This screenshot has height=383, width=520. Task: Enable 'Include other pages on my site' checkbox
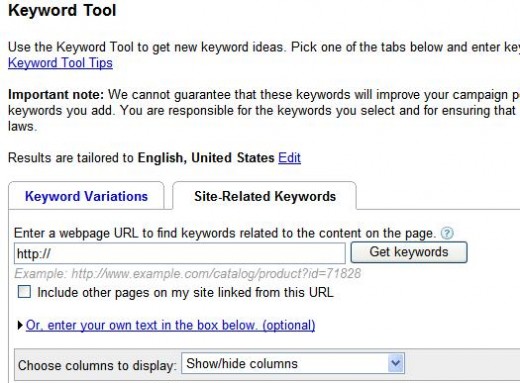tap(24, 292)
